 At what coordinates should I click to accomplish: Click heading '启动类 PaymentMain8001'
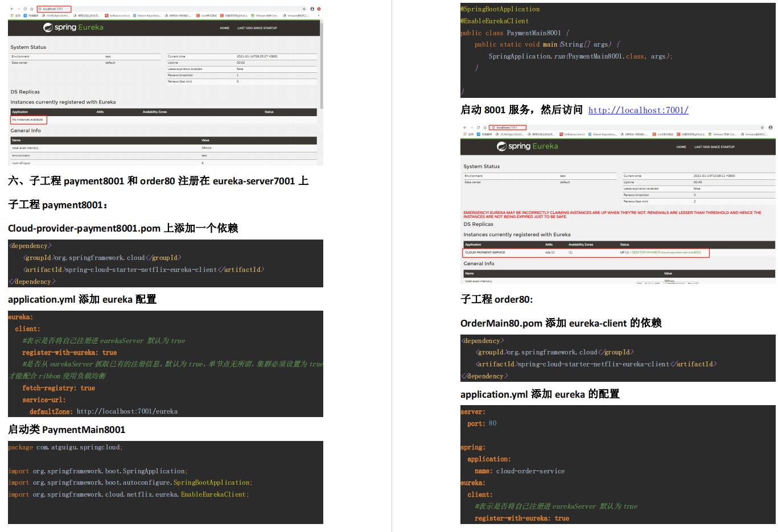[67, 430]
